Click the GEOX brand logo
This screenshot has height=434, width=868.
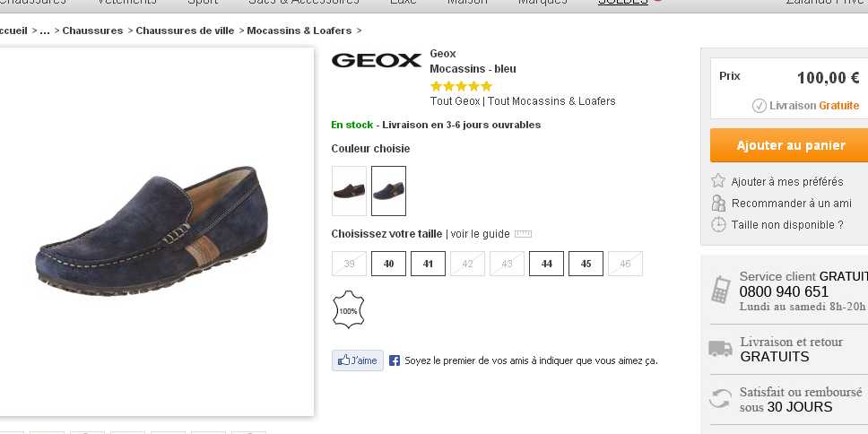[x=377, y=60]
